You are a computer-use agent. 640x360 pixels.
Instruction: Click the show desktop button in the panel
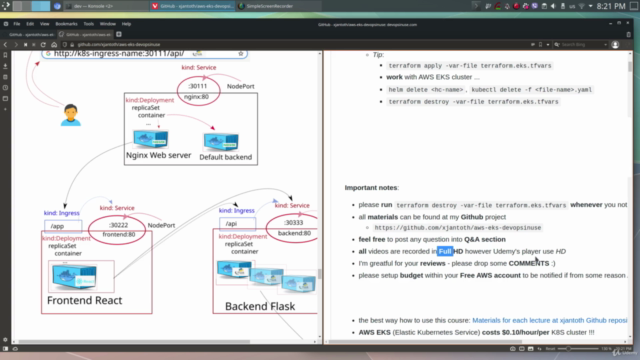pos(633,6)
